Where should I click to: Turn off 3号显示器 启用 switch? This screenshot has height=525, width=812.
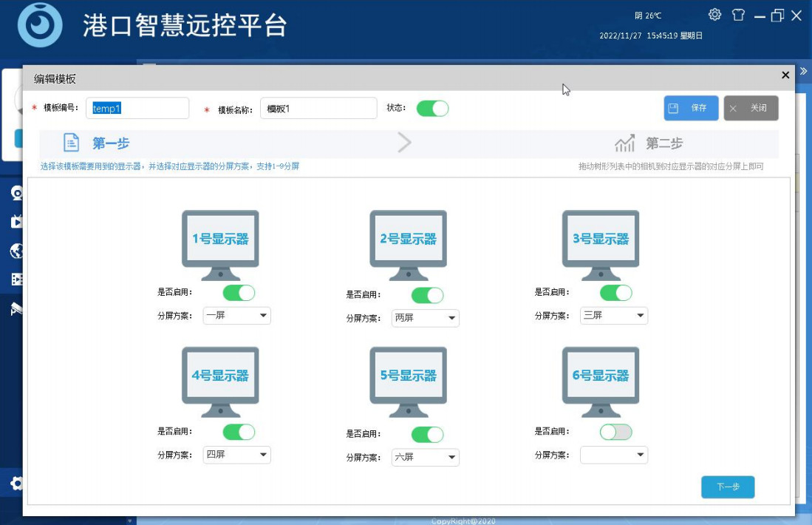click(x=615, y=293)
